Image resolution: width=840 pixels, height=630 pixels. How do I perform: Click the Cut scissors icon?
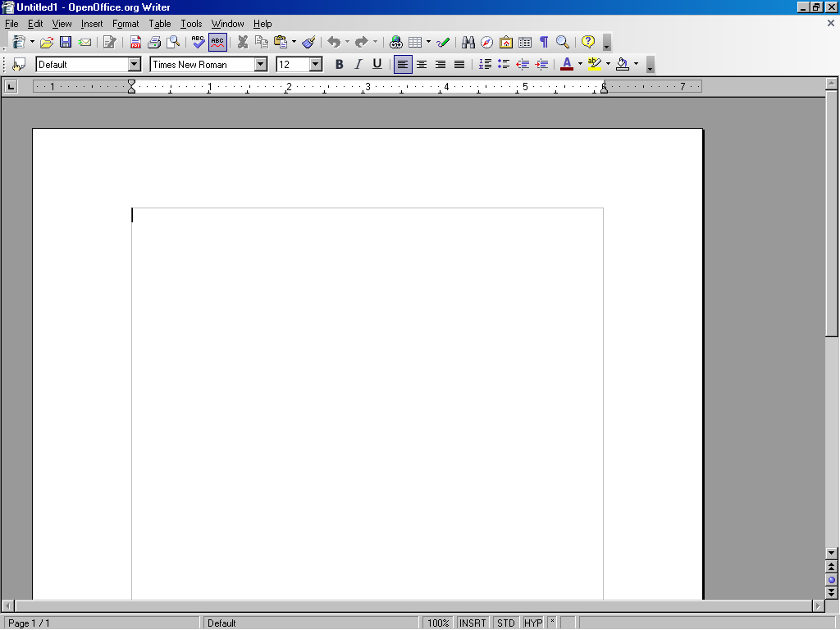(243, 42)
